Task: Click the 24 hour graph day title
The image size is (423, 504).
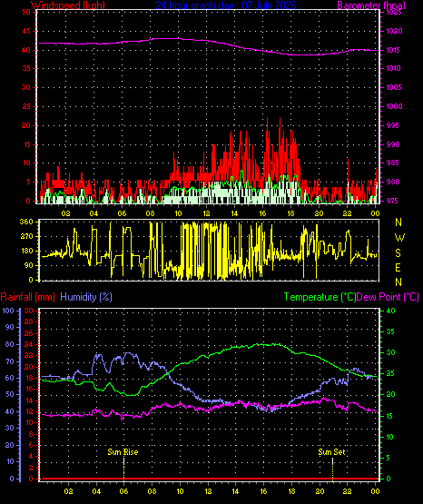Action: click(226, 5)
